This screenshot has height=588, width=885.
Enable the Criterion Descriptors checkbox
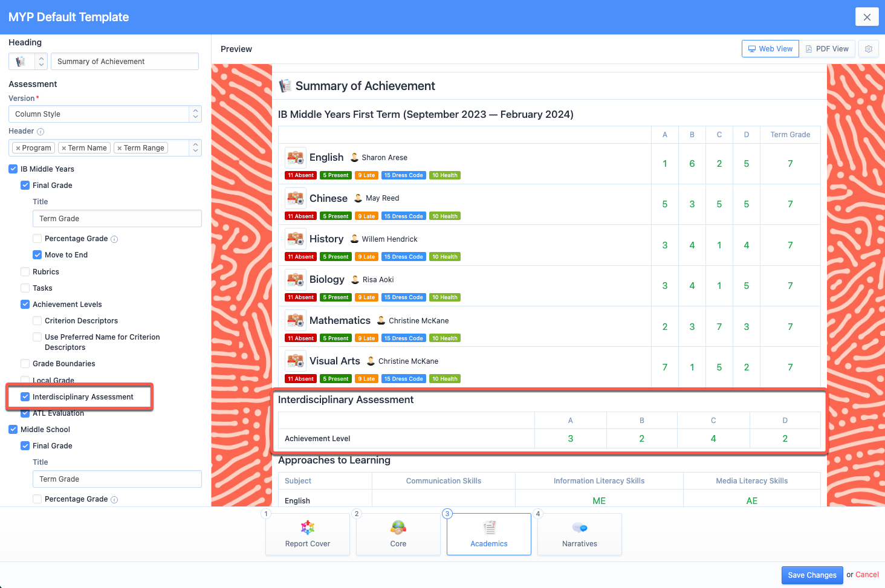tap(37, 321)
